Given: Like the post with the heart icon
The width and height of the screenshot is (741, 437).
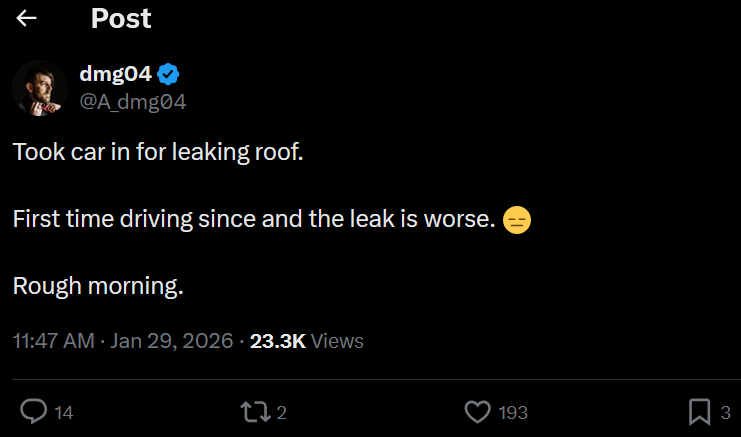Looking at the screenshot, I should point(478,411).
